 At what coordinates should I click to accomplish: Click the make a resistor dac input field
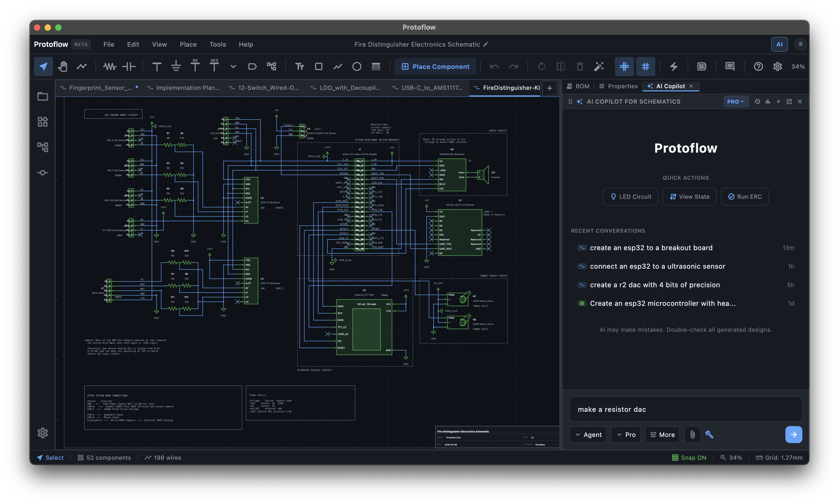[685, 409]
